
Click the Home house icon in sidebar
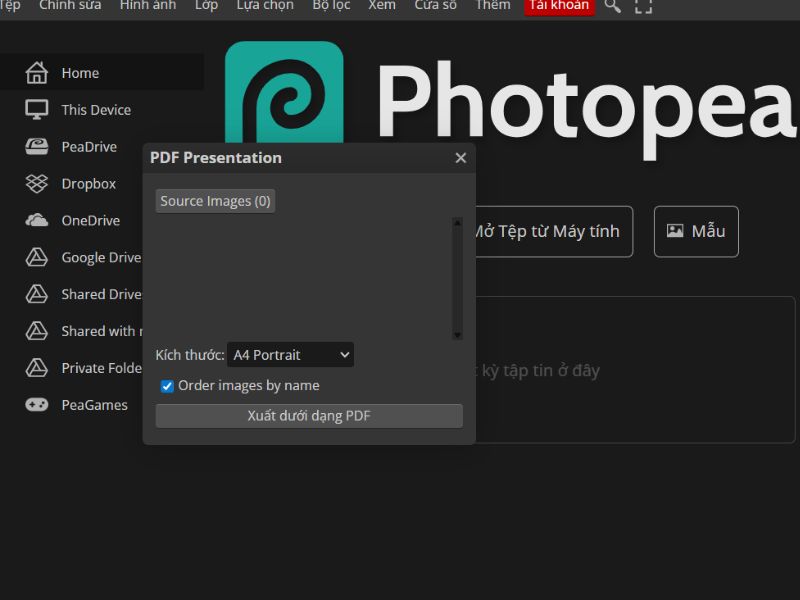[37, 72]
